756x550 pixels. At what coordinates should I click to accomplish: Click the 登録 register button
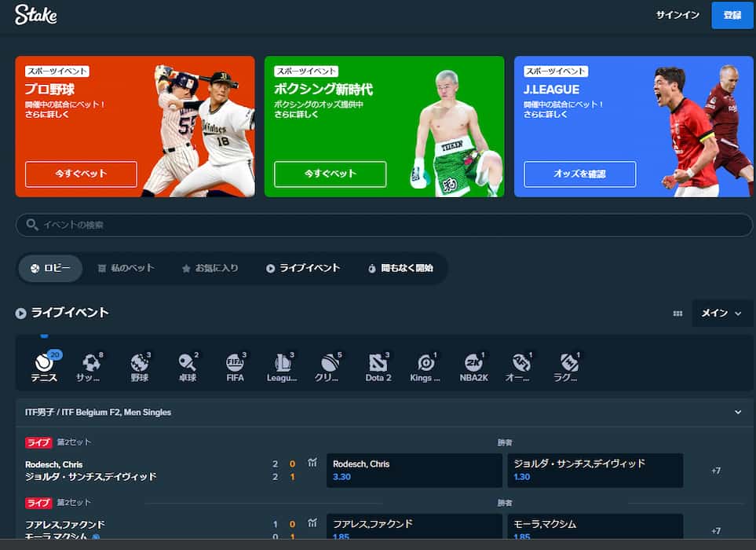[x=732, y=15]
